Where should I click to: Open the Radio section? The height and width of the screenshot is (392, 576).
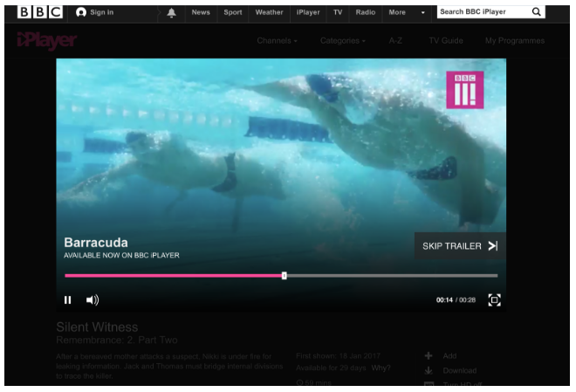366,12
